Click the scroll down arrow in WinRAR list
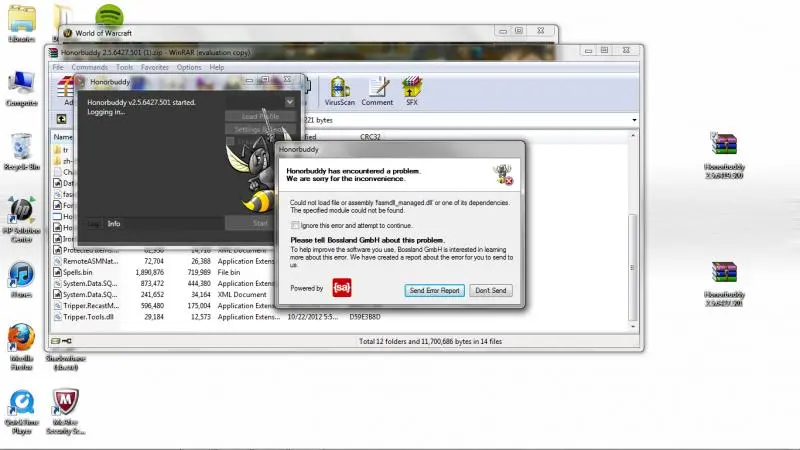Screen dimensions: 800x450 point(633,326)
